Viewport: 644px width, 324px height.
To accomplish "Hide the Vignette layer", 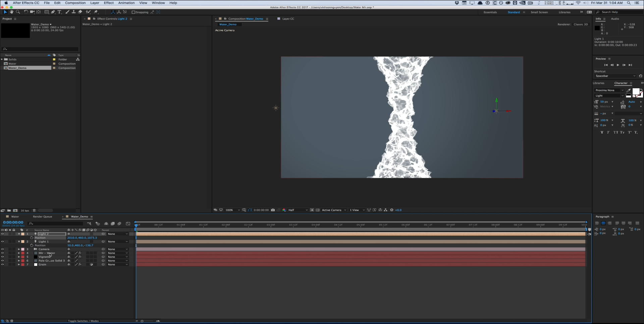I will pos(2,257).
